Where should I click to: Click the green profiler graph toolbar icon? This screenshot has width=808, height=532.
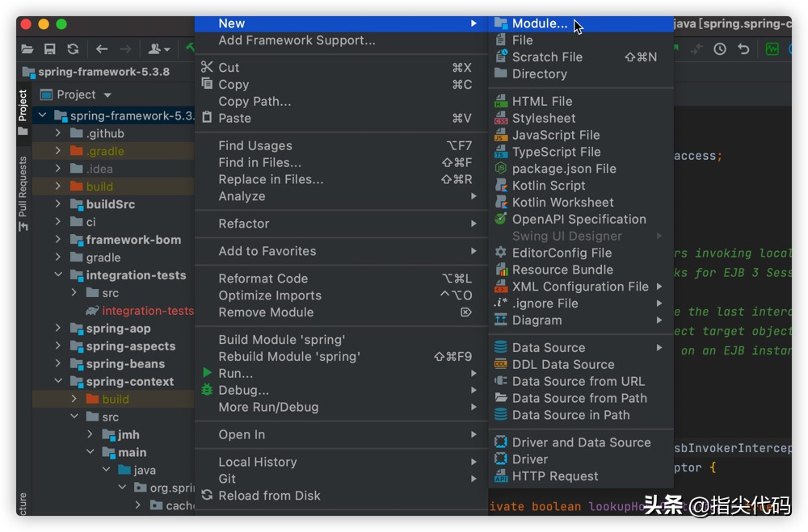pyautogui.click(x=772, y=49)
